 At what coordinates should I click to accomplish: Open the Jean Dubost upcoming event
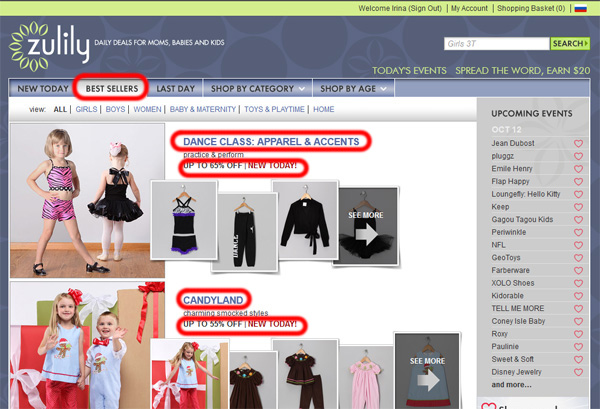[x=513, y=143]
